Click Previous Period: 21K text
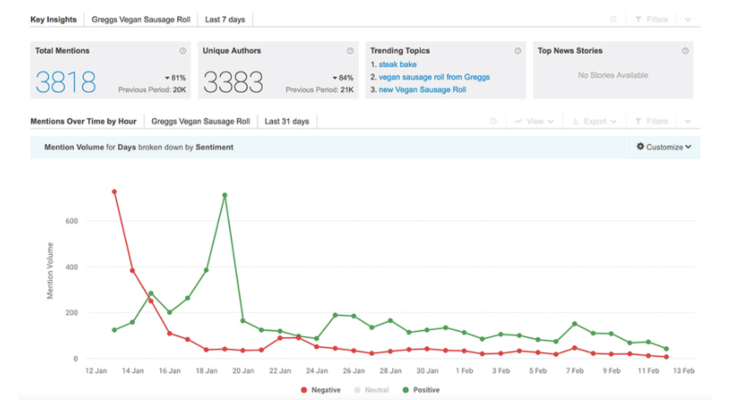Viewport: 730px width, 400px height. click(319, 89)
